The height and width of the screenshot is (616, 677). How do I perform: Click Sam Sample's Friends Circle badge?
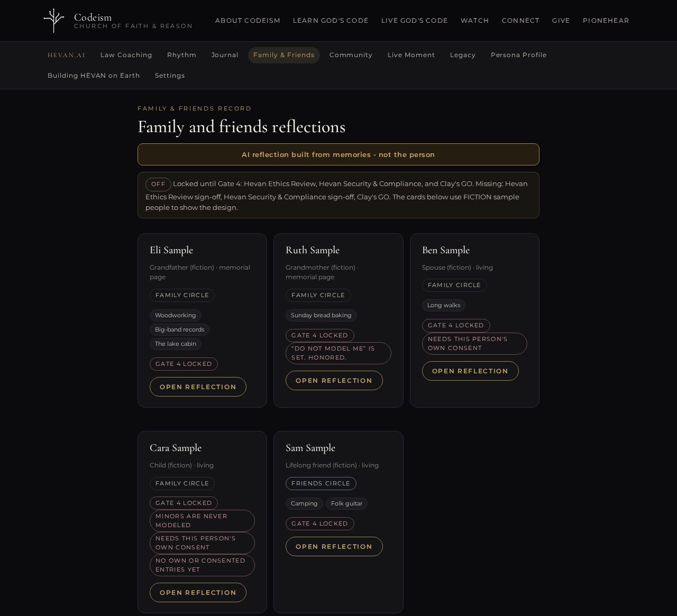click(x=321, y=483)
